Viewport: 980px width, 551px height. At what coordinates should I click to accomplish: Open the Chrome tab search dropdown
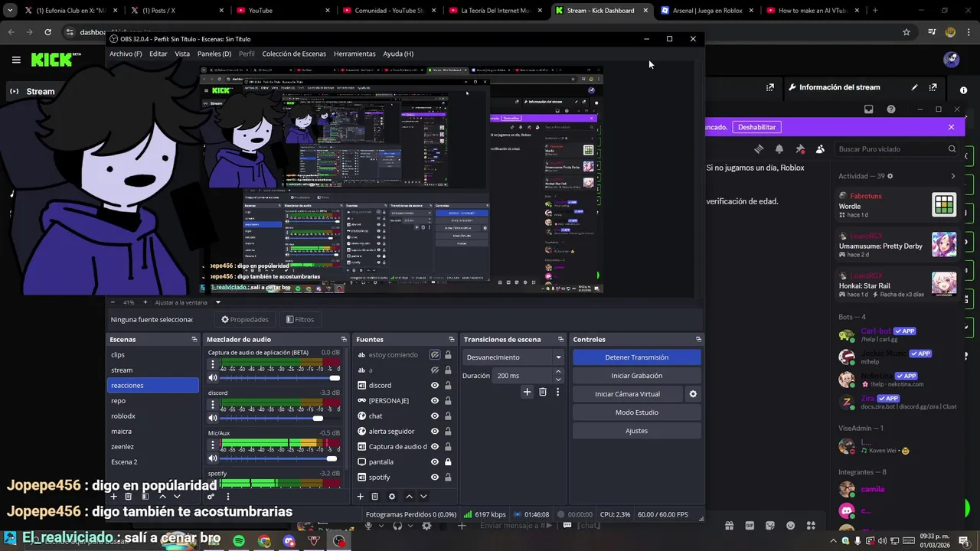pyautogui.click(x=10, y=11)
